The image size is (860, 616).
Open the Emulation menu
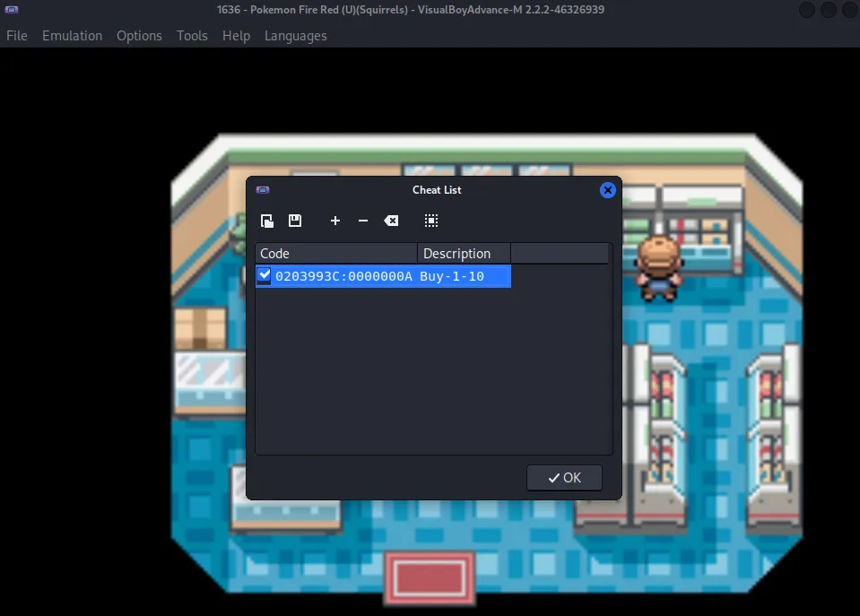pos(72,36)
